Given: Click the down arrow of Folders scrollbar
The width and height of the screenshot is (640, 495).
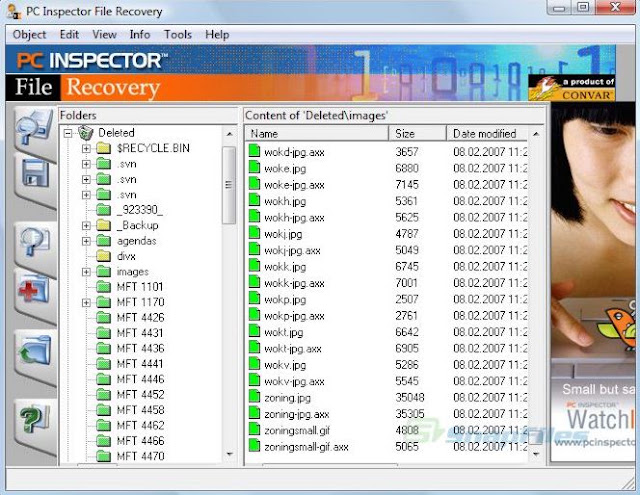Looking at the screenshot, I should click(229, 454).
